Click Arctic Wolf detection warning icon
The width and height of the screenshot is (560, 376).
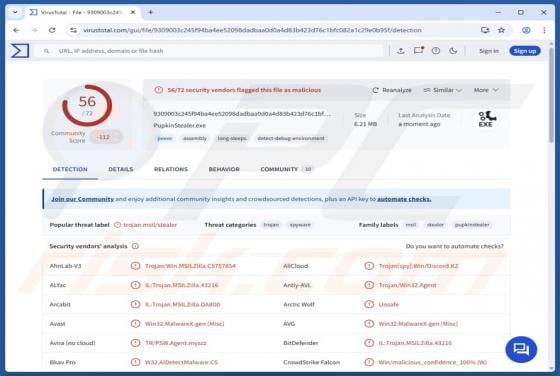point(369,304)
